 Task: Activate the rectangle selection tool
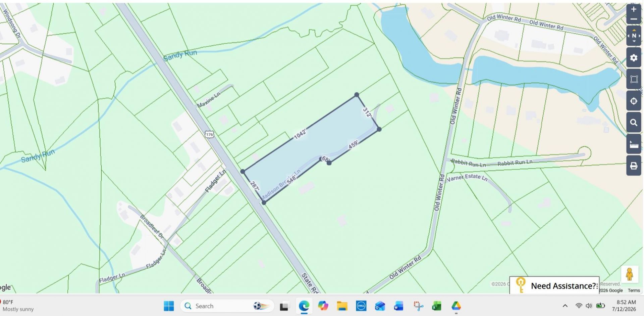634,79
